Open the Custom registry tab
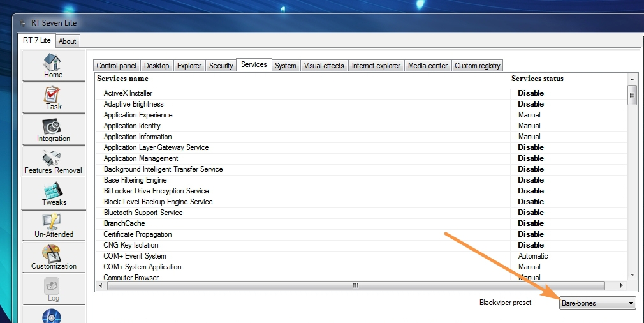The width and height of the screenshot is (644, 323). [477, 66]
